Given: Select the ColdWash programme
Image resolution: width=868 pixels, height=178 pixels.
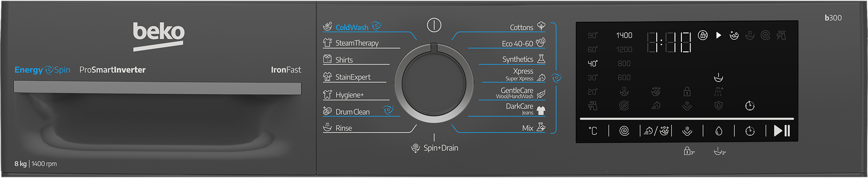Looking at the screenshot, I should [352, 27].
